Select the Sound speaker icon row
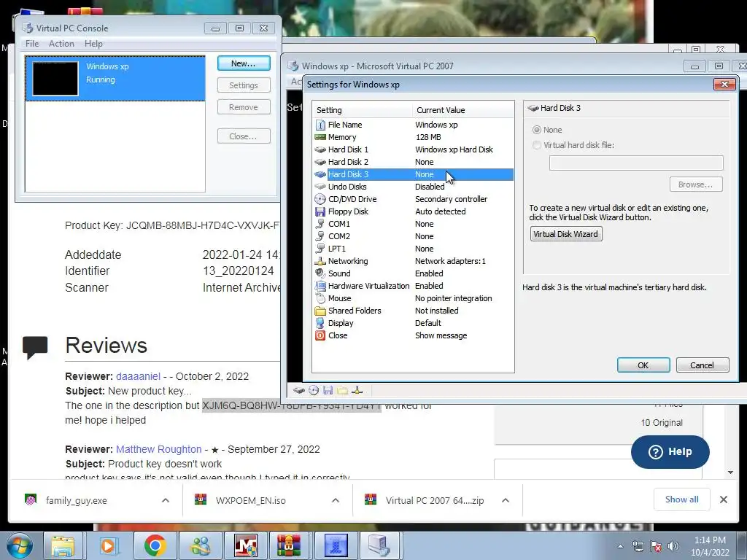 [x=414, y=273]
